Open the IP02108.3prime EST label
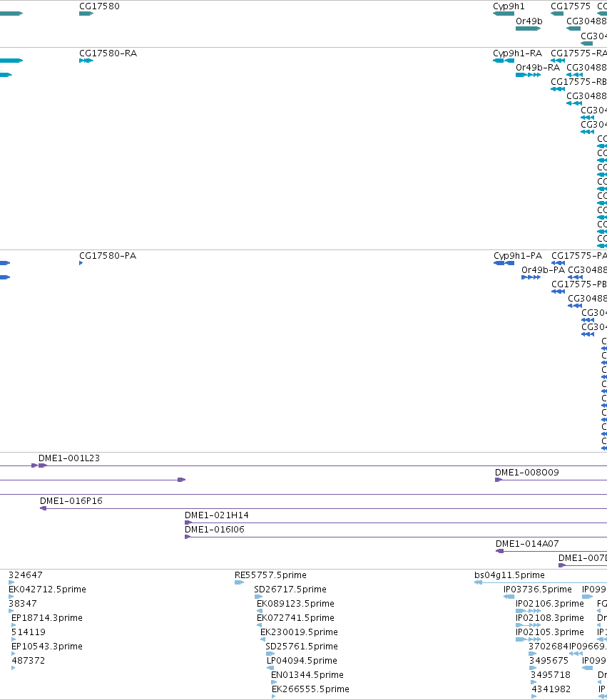Viewport: 607px width, 700px height. (x=550, y=618)
